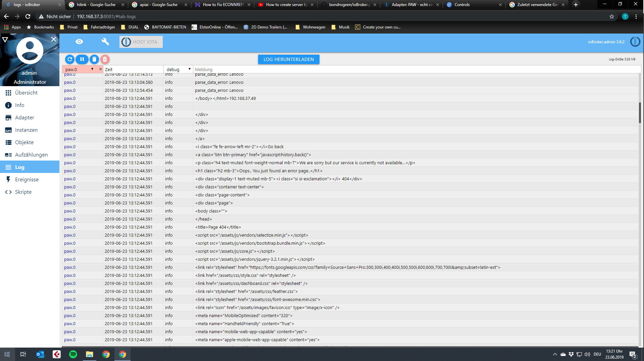Switch to the How to create server YouTube tab

coord(286,5)
